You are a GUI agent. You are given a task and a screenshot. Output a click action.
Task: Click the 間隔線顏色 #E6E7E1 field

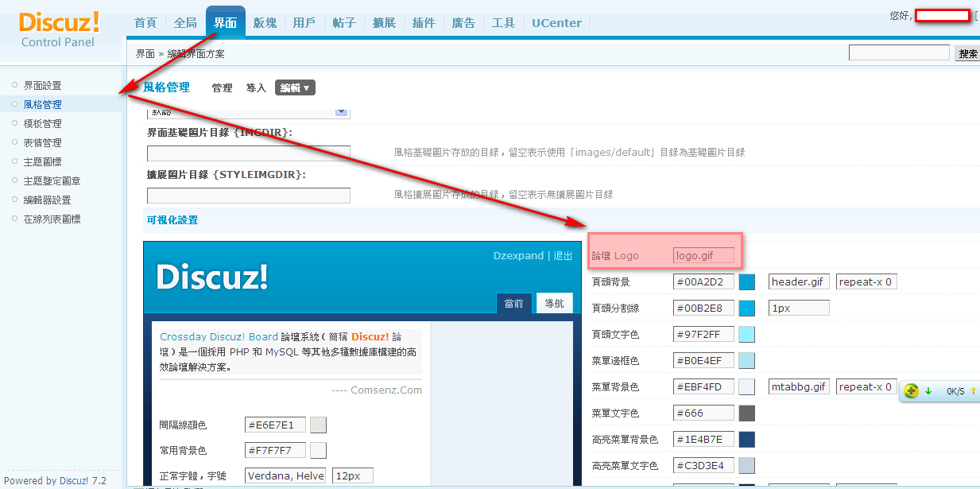[x=275, y=425]
